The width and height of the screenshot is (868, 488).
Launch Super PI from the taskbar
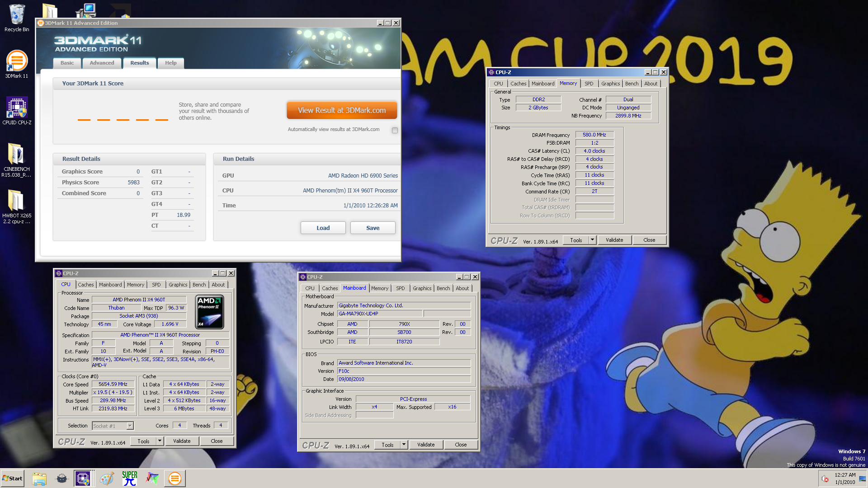[x=129, y=479]
